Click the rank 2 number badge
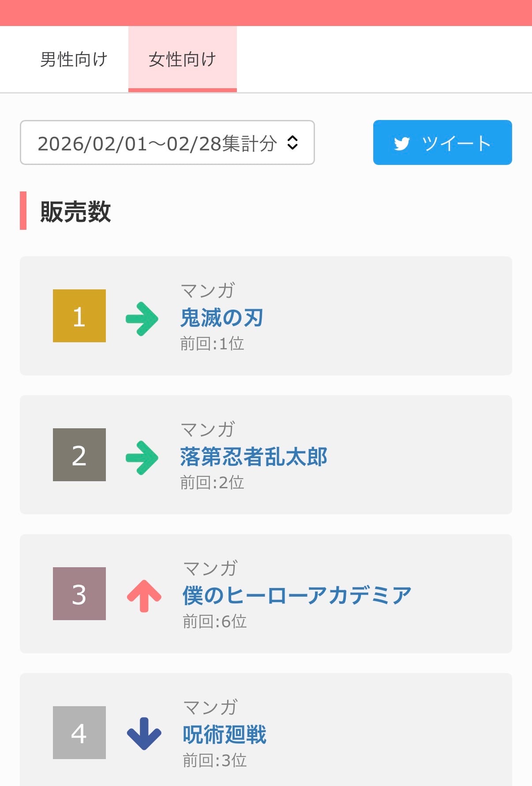Viewport: 532px width, 786px height. coord(79,455)
